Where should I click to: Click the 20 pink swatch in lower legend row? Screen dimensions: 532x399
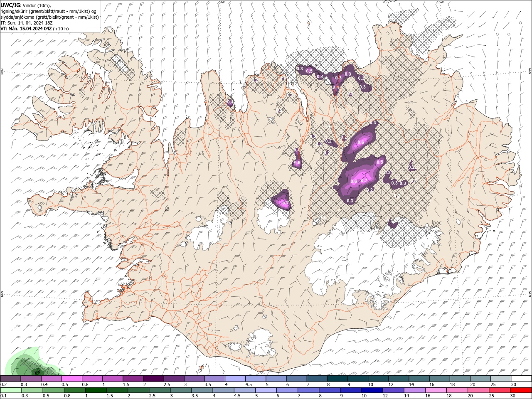(478, 390)
